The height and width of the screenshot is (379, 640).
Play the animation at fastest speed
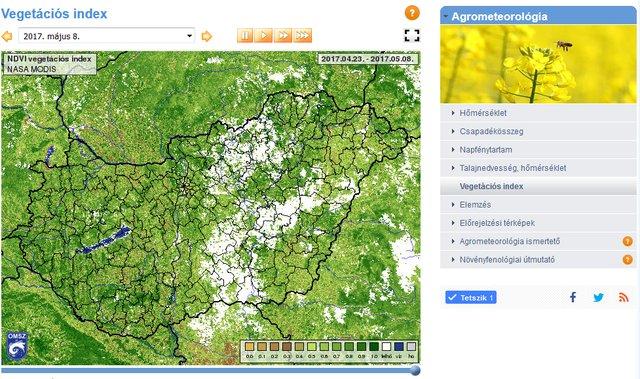[x=302, y=35]
